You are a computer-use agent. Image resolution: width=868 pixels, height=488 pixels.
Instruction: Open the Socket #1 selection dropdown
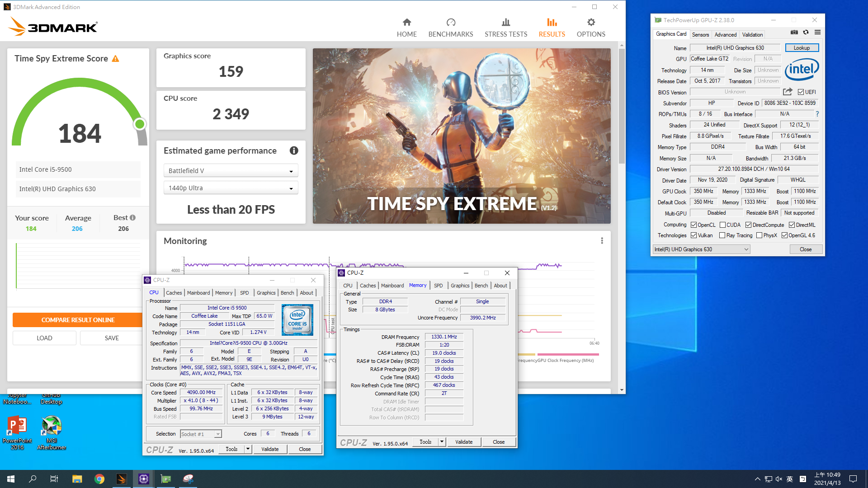201,434
